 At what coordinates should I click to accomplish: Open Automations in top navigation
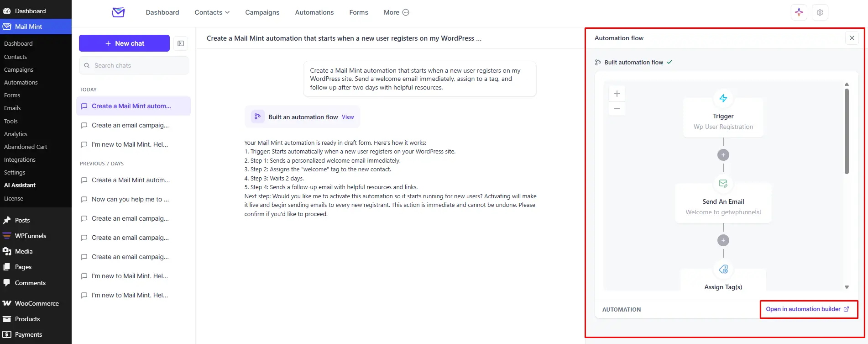pyautogui.click(x=314, y=12)
